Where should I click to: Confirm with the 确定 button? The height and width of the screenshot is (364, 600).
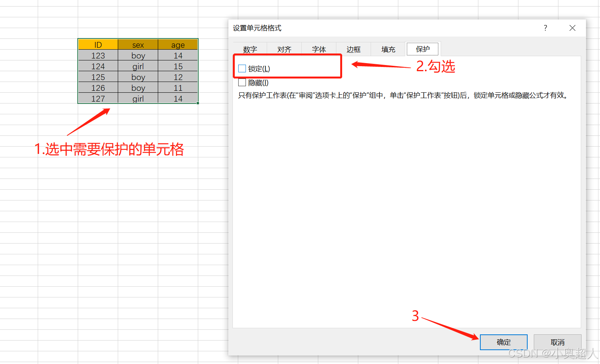tap(504, 342)
